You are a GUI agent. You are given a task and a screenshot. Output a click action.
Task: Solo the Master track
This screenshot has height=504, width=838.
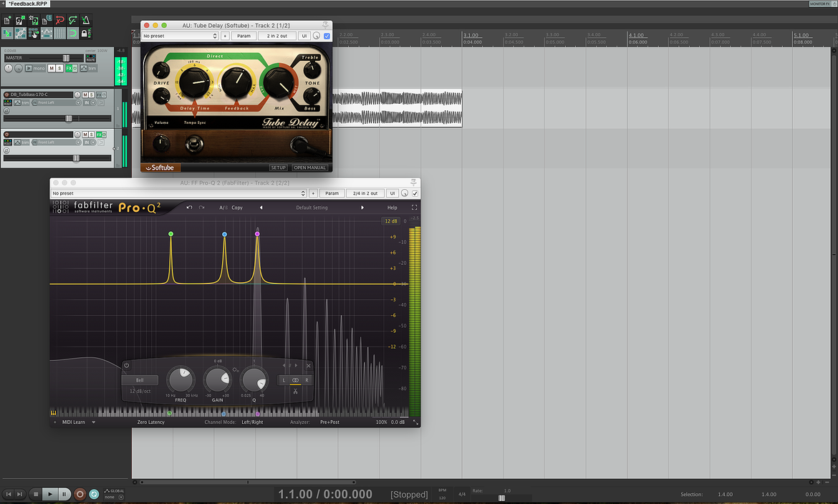point(59,69)
